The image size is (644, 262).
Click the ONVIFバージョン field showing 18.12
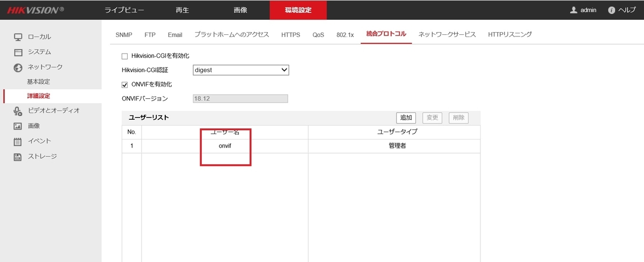click(x=240, y=99)
